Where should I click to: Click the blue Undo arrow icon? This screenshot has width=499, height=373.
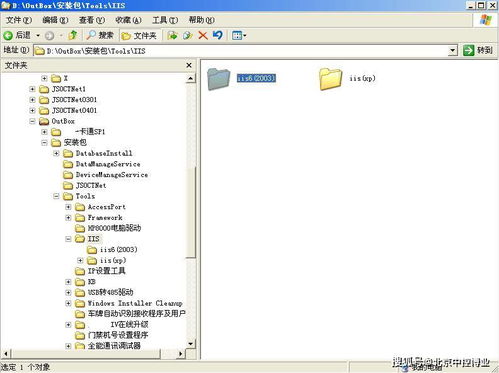[x=218, y=35]
